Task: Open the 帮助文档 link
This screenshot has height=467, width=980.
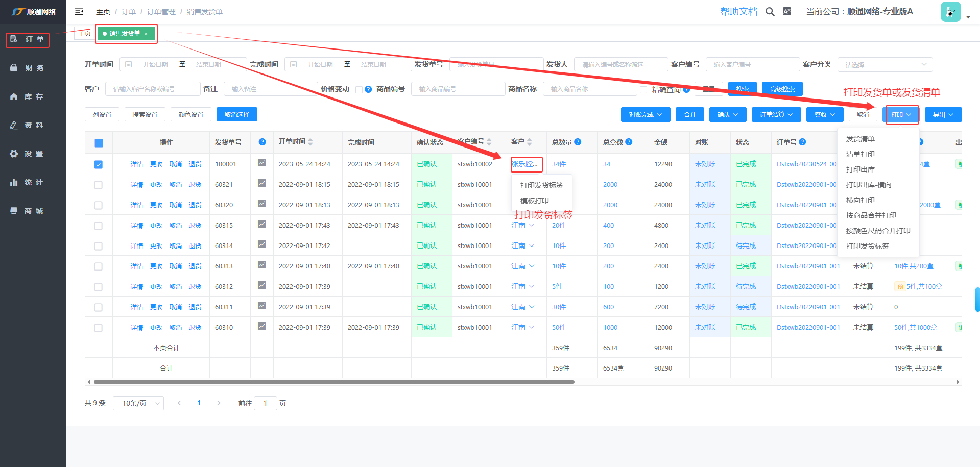Action: point(739,11)
